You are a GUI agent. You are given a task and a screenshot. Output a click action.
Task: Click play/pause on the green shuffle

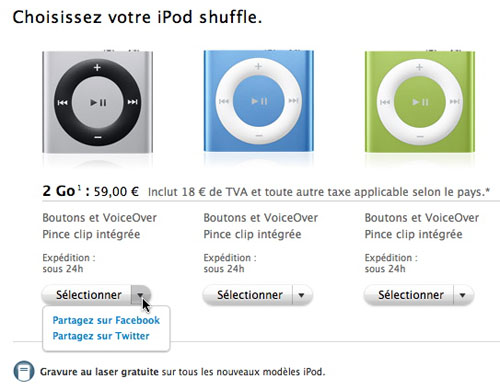pos(420,102)
